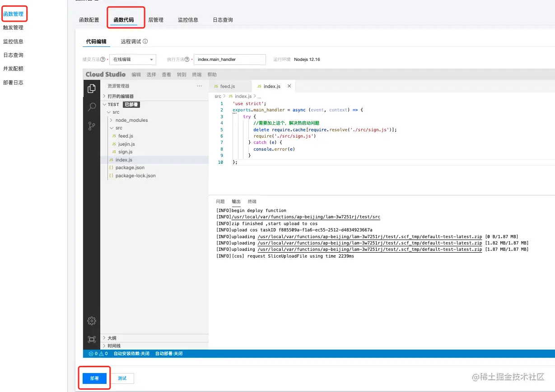The height and width of the screenshot is (392, 555).
Task: Open the three-dot menu beside 资源管理器
Action: 200,86
